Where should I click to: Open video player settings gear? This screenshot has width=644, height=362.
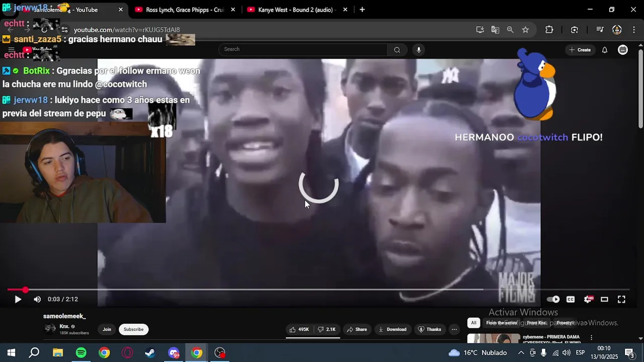click(588, 299)
